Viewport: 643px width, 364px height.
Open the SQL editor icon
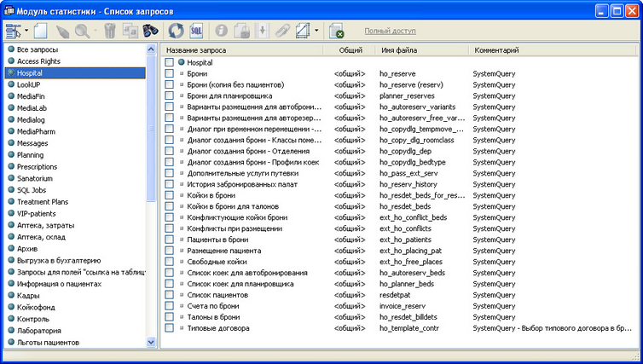pyautogui.click(x=196, y=31)
